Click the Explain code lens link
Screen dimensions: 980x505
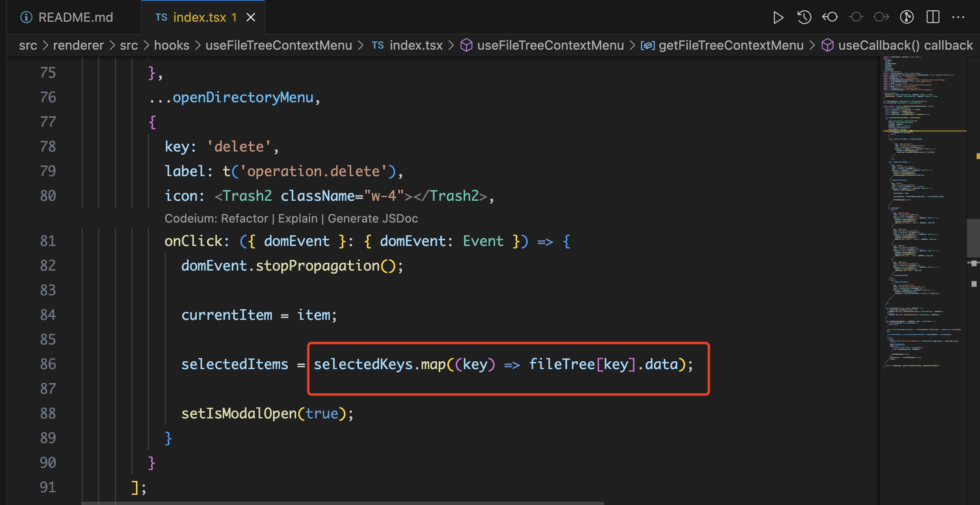pyautogui.click(x=297, y=218)
